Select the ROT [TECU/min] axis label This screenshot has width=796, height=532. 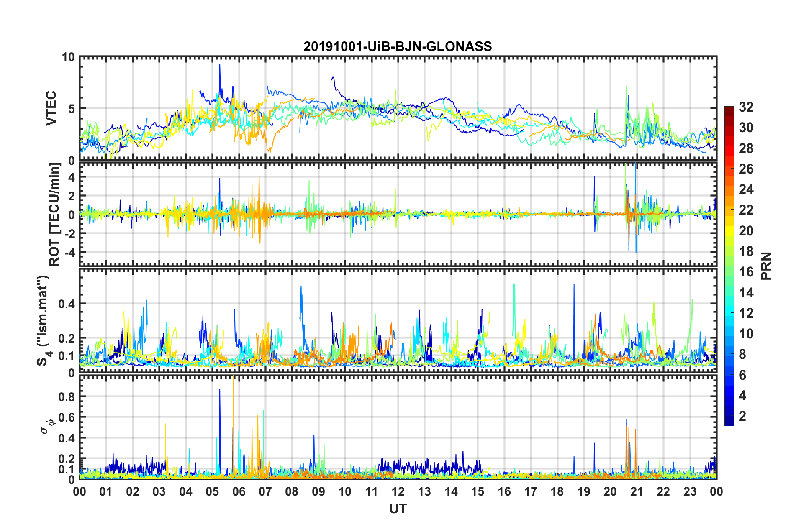[x=54, y=215]
